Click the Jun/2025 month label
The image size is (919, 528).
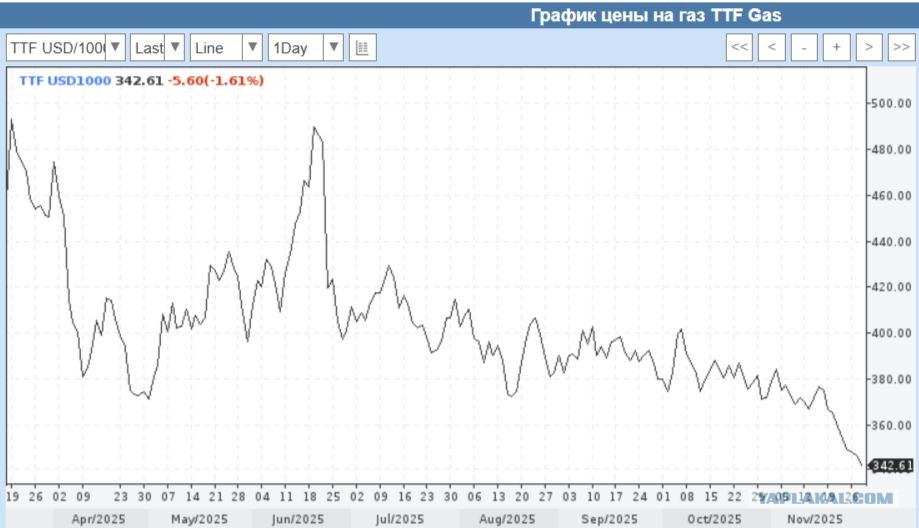coord(298,519)
